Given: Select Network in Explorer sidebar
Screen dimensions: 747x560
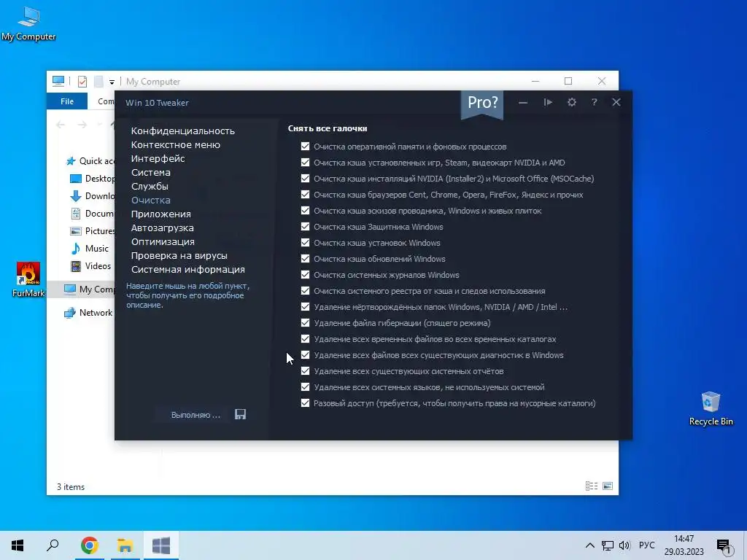Looking at the screenshot, I should (x=88, y=312).
